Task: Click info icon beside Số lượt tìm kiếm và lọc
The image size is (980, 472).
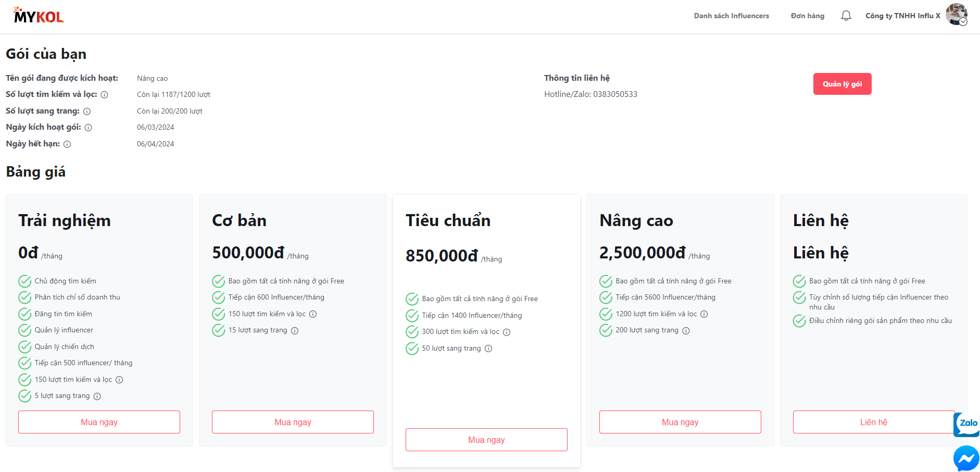Action: (104, 95)
